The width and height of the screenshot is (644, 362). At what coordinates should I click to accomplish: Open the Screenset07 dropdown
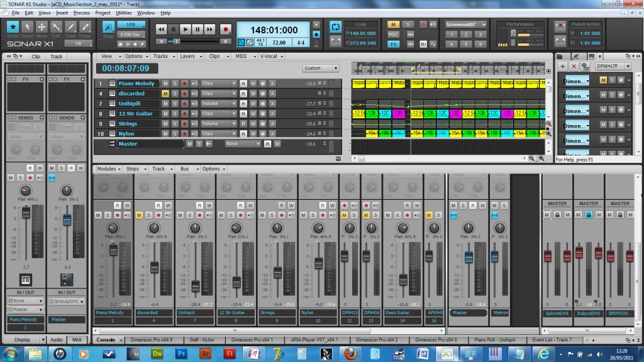click(x=467, y=24)
